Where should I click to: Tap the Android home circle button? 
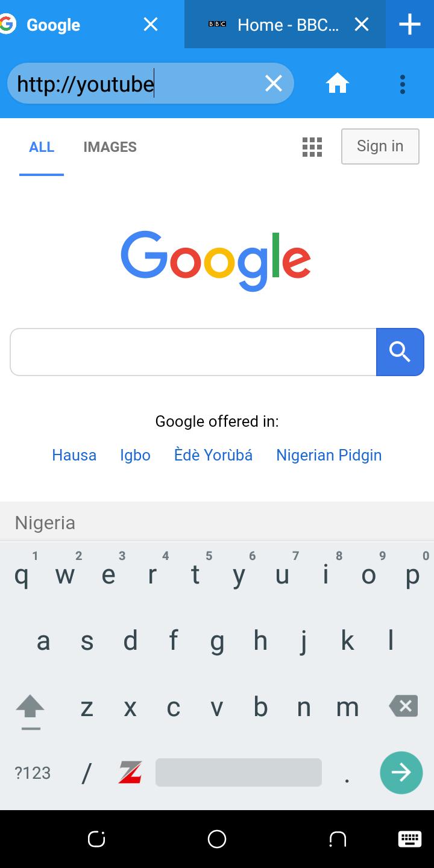tap(217, 839)
